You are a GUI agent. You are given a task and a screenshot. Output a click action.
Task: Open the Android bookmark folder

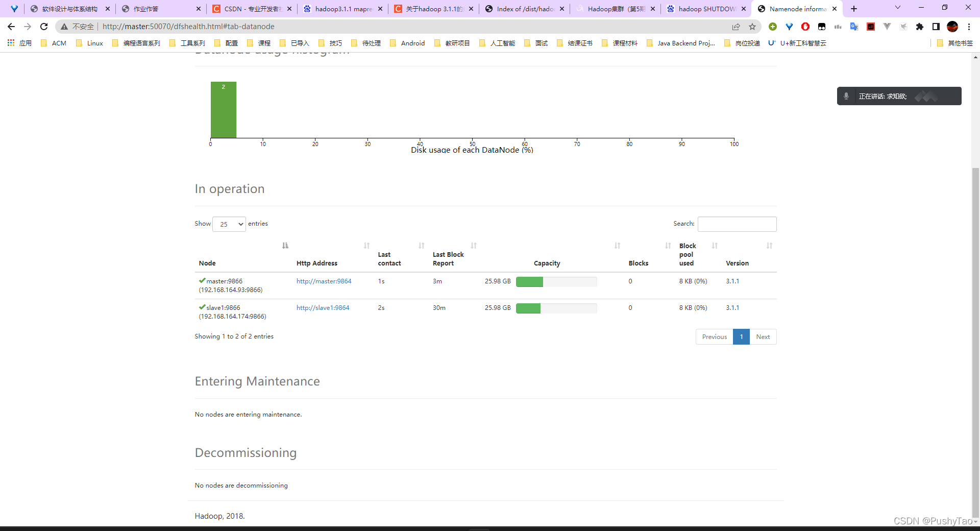pos(407,43)
